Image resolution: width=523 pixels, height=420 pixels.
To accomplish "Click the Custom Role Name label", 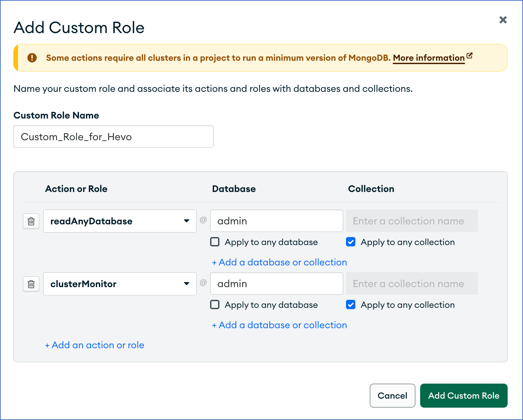I will click(x=56, y=116).
